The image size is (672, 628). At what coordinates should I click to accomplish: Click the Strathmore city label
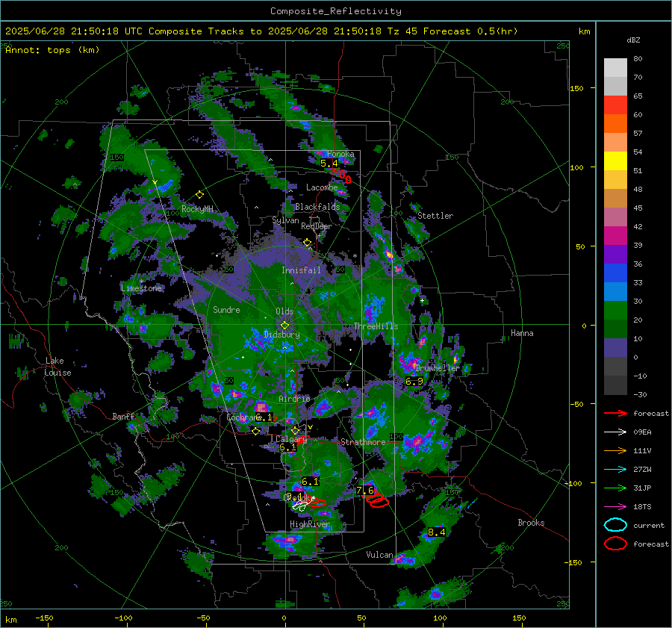point(363,442)
